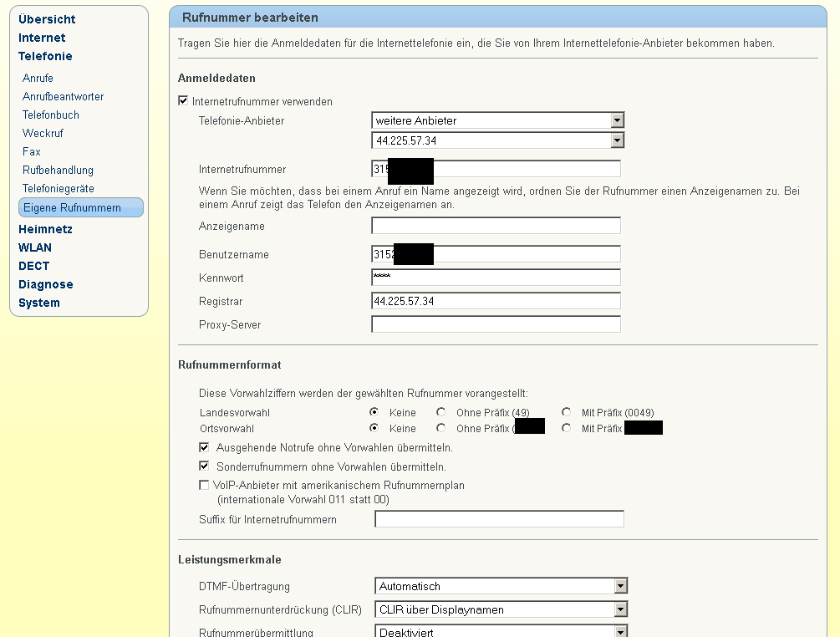
Task: Expand the 44.225.57.34 provider dropdown
Action: pos(497,140)
